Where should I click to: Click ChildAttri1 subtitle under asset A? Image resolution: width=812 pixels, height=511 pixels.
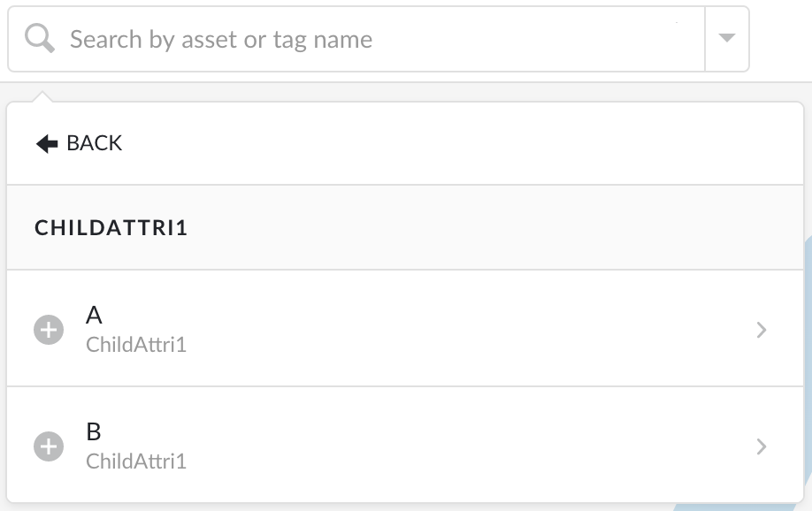135,345
